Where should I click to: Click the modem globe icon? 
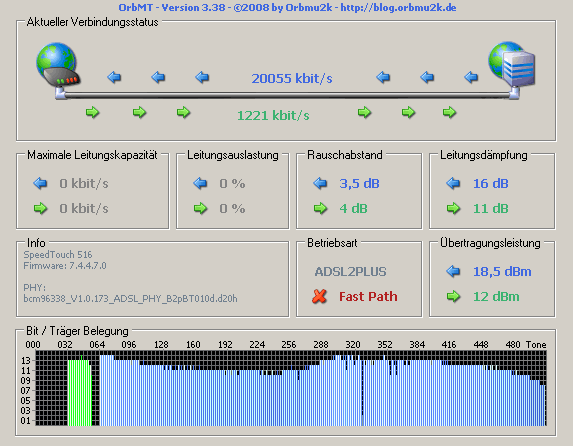tap(58, 65)
